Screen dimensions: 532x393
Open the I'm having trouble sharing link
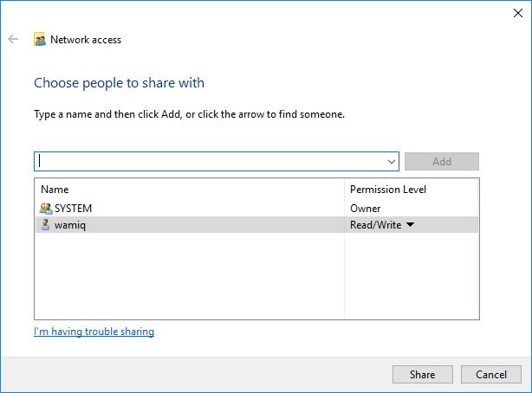click(94, 332)
